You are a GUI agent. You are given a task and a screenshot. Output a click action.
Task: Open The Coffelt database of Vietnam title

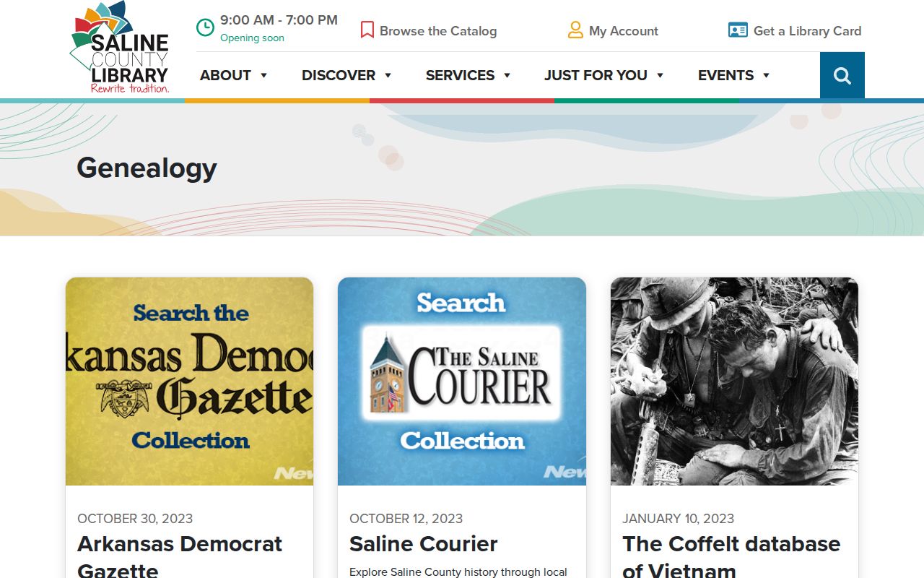[731, 556]
